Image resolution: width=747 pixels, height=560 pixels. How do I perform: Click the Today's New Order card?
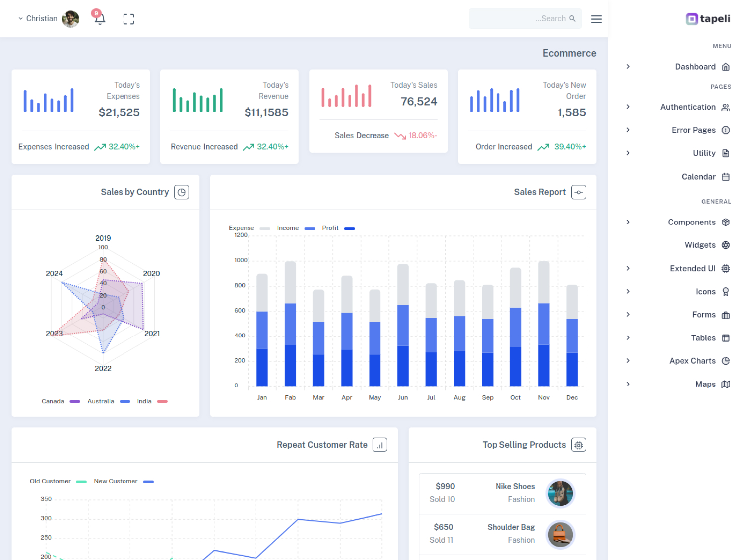[527, 116]
